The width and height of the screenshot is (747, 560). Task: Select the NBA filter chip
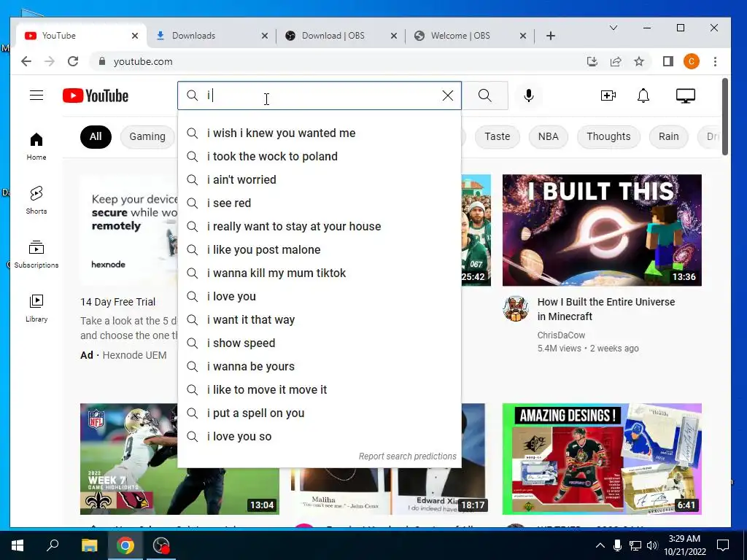tap(549, 136)
